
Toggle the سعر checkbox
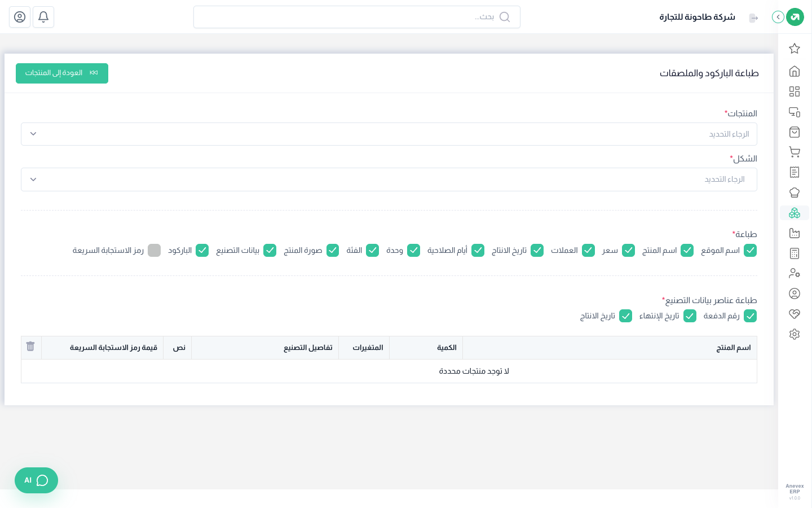(628, 250)
